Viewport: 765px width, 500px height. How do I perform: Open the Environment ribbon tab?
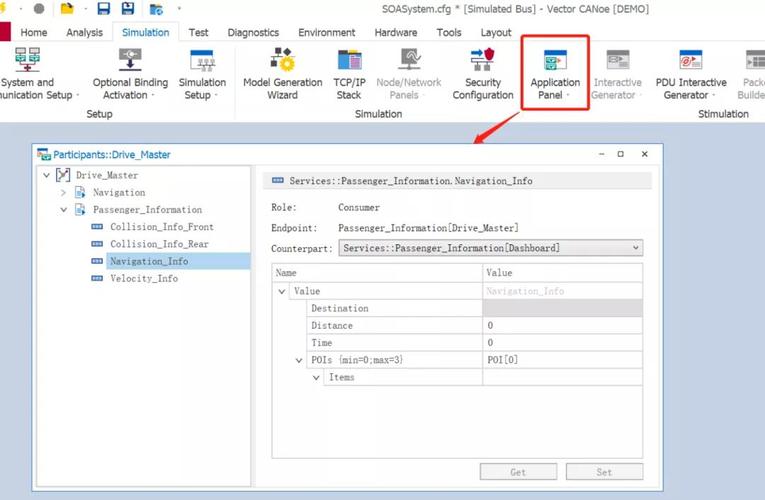coord(326,32)
